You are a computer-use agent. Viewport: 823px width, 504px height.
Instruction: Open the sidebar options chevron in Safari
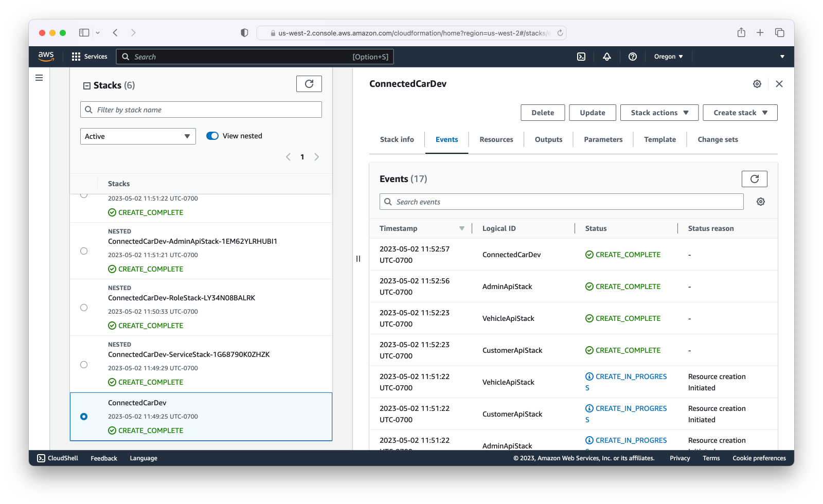[98, 32]
